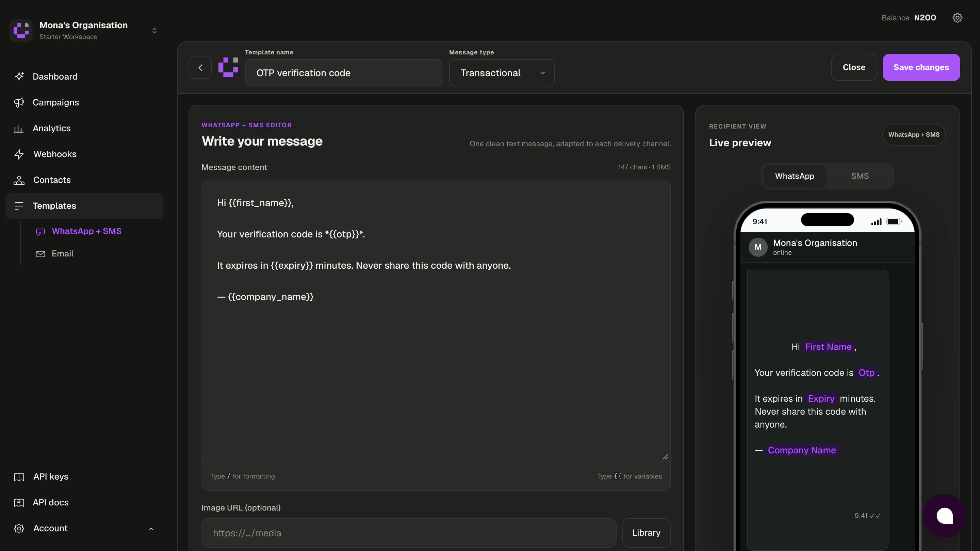Click the template logo beside Template name
980x551 pixels.
pyautogui.click(x=228, y=67)
